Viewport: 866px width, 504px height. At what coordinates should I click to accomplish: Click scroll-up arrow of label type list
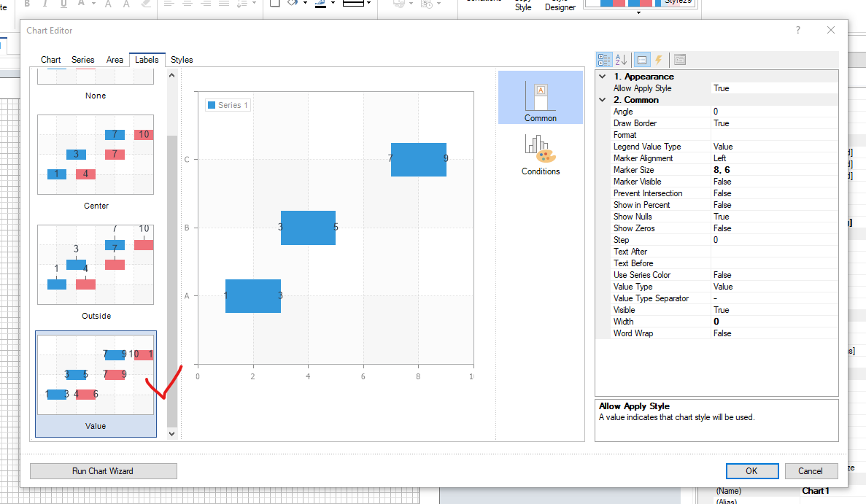tap(171, 76)
